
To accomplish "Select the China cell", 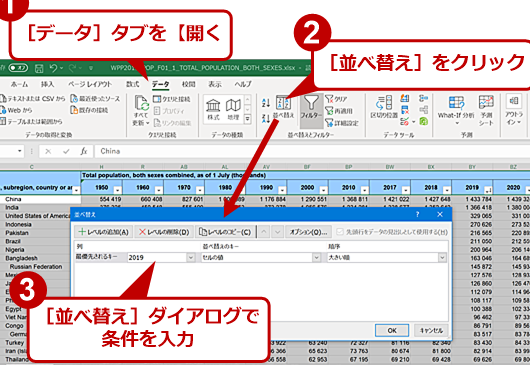I will click(x=41, y=199).
